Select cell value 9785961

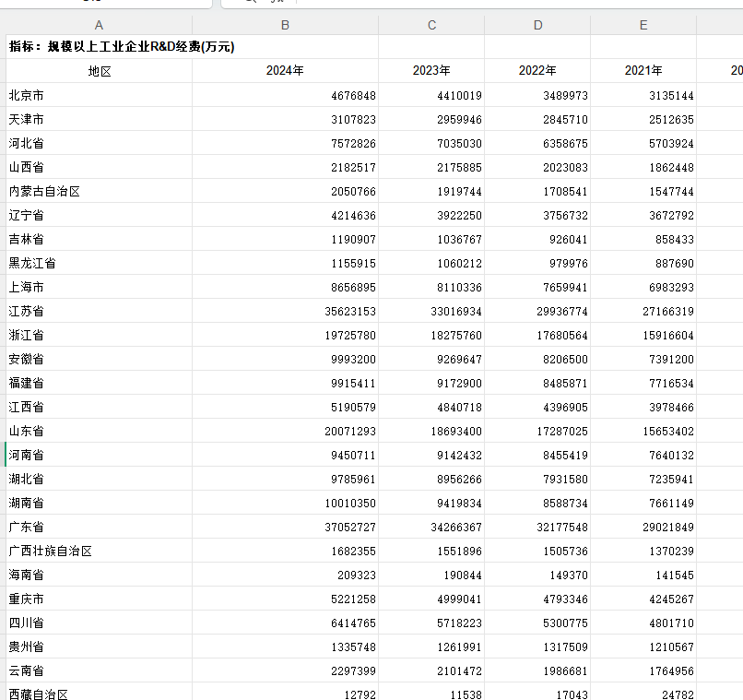[x=353, y=480]
